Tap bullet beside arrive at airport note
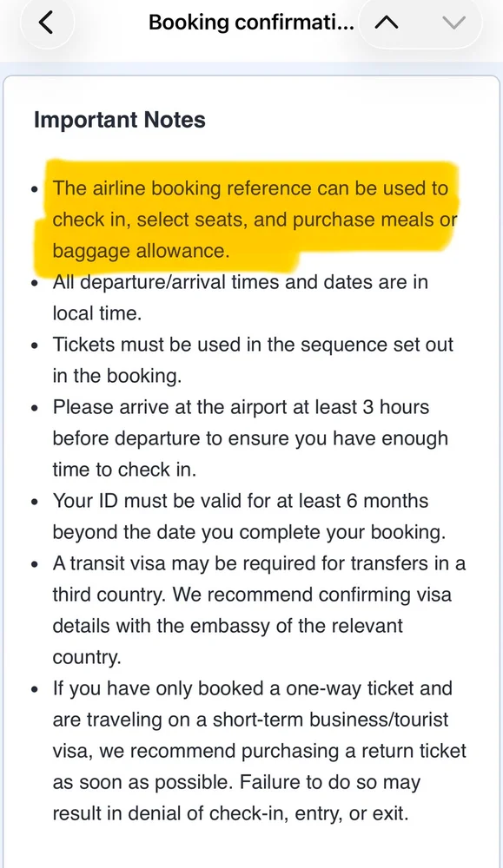 pyautogui.click(x=36, y=408)
